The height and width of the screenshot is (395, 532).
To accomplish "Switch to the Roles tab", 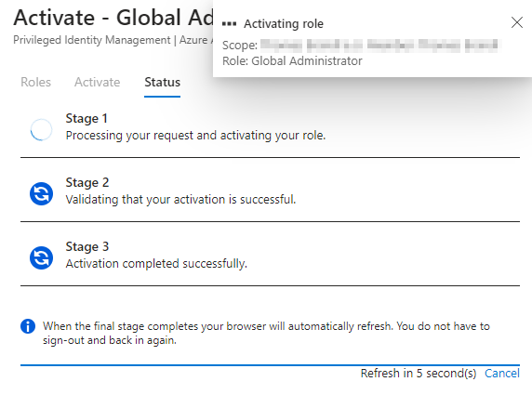I will click(35, 82).
